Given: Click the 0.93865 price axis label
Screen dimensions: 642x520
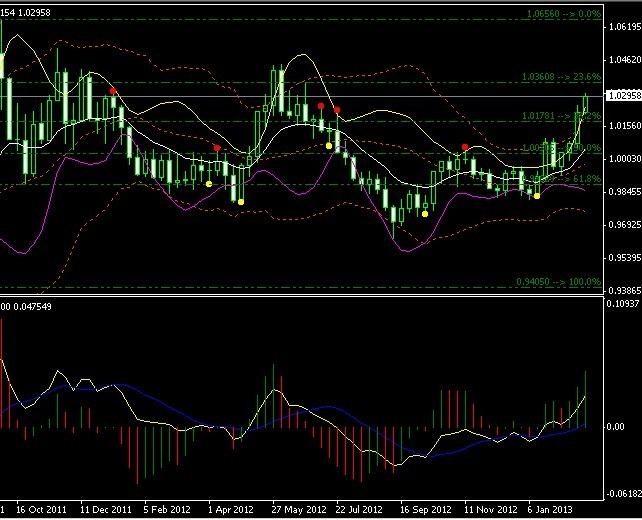Looking at the screenshot, I should 625,291.
